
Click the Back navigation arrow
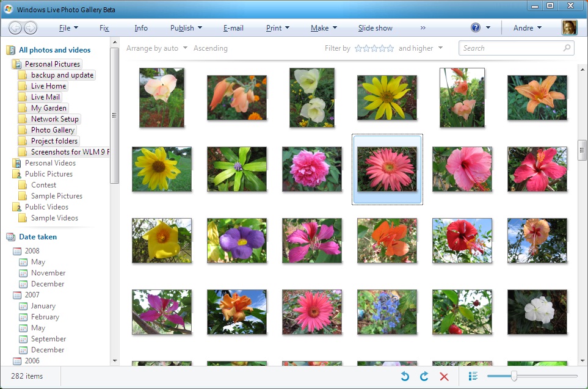click(15, 27)
